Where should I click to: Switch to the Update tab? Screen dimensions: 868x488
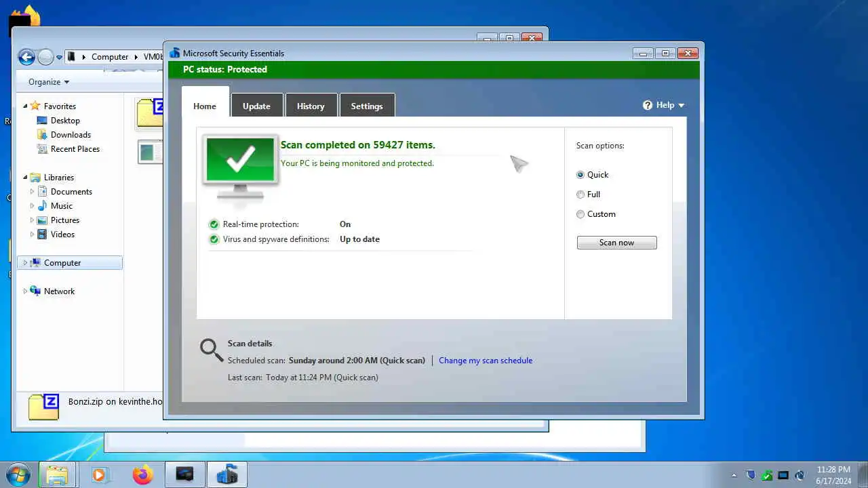point(256,106)
